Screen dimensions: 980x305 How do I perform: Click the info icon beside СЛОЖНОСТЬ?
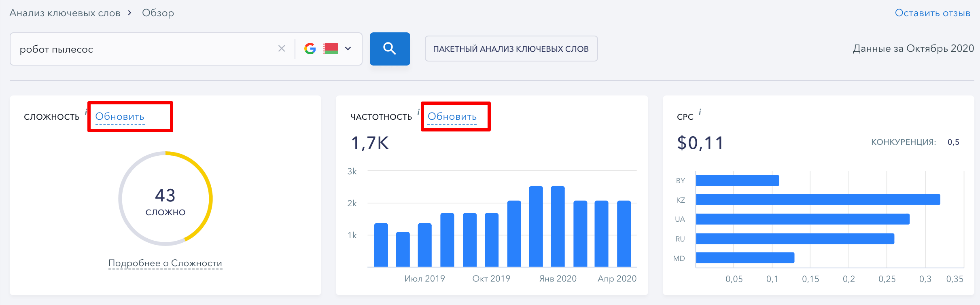[86, 112]
